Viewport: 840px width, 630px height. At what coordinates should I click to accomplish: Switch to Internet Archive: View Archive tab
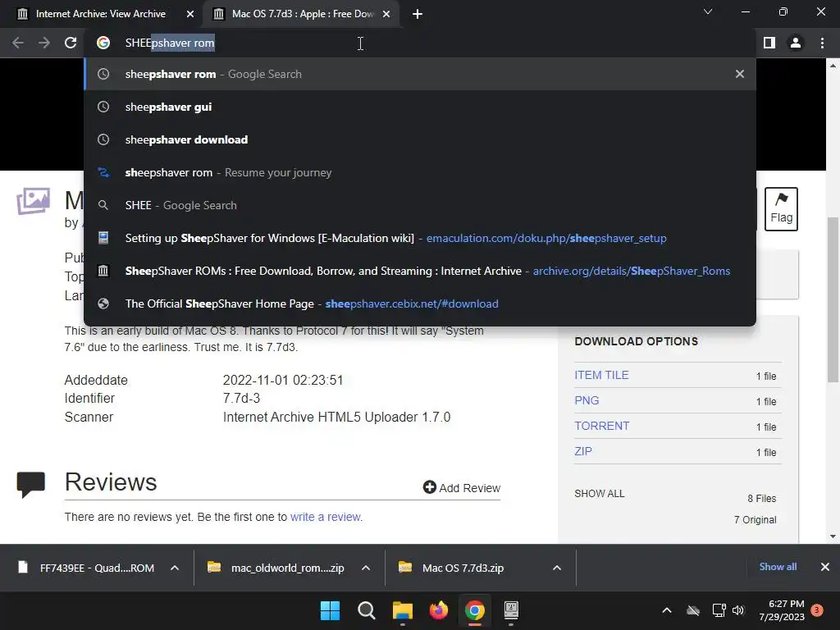101,14
